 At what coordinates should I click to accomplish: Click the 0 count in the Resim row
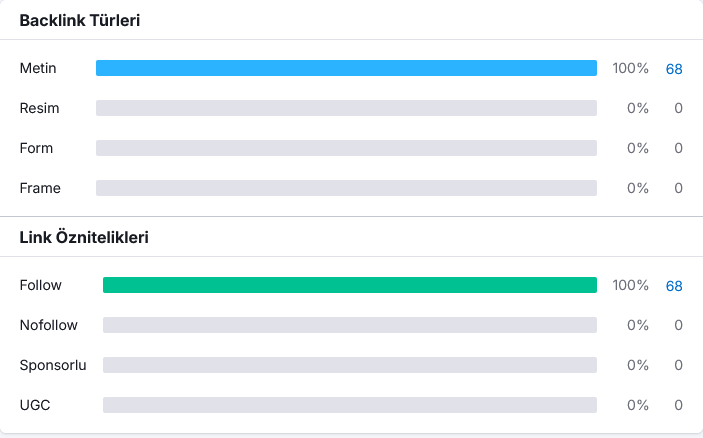(678, 108)
